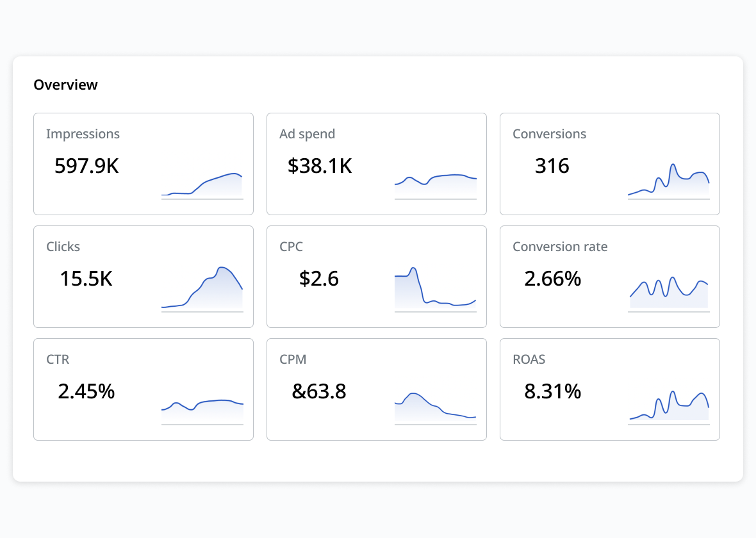Select the CPM card label

[x=293, y=359]
